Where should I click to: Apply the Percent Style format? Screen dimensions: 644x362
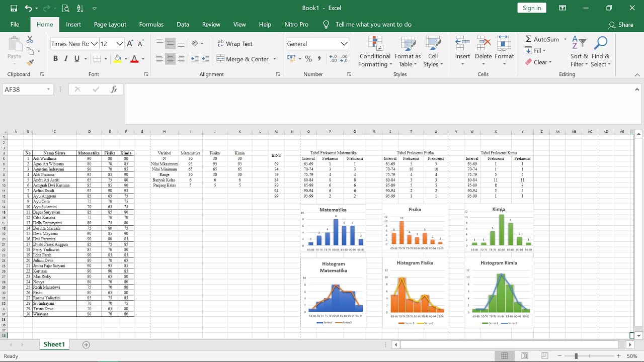tap(308, 59)
